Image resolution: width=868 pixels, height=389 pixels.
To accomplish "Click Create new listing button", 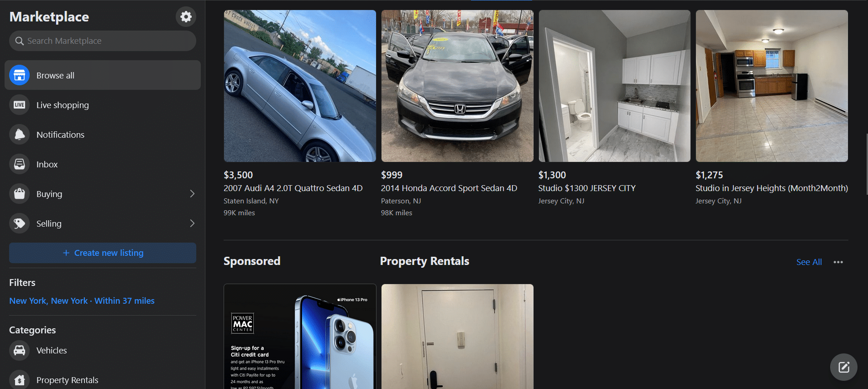I will [103, 253].
